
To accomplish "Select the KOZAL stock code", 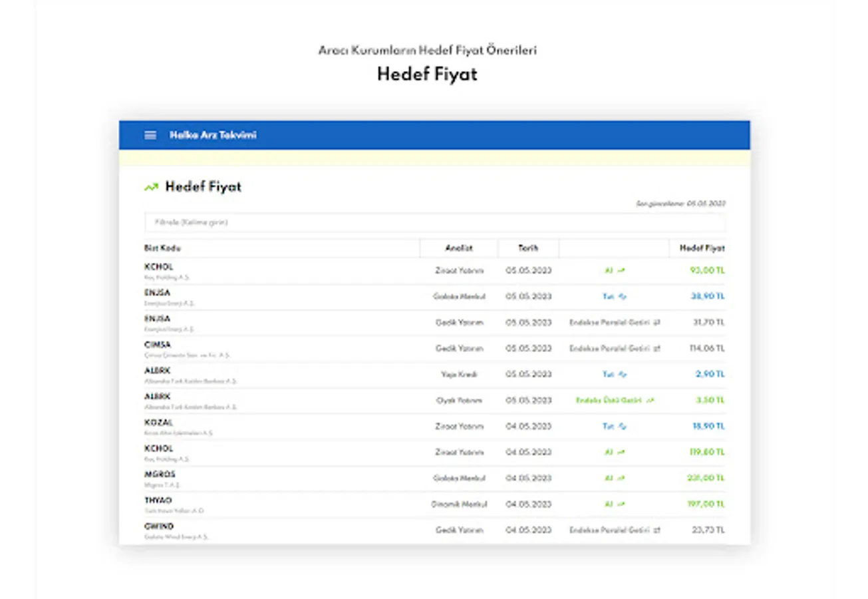I will pyautogui.click(x=158, y=423).
